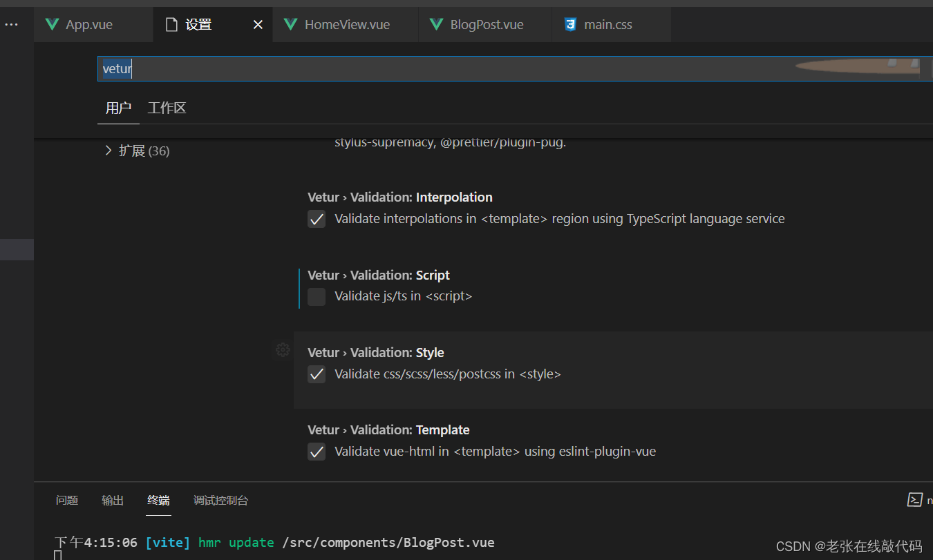Image resolution: width=933 pixels, height=560 pixels.
Task: Uncheck Validation: Style checkbox
Action: 317,374
